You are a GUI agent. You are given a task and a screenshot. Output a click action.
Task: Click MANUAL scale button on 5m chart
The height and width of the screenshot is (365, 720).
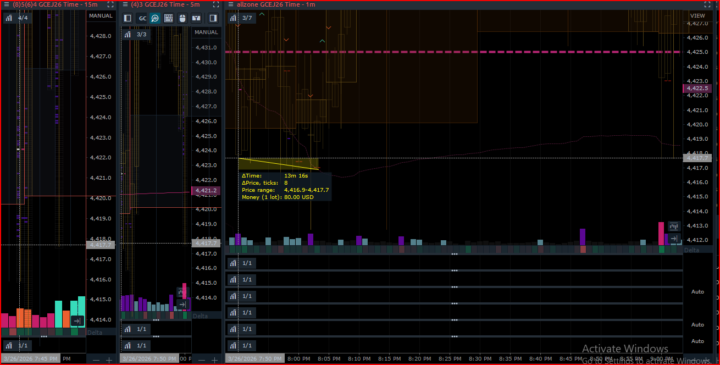pos(206,32)
